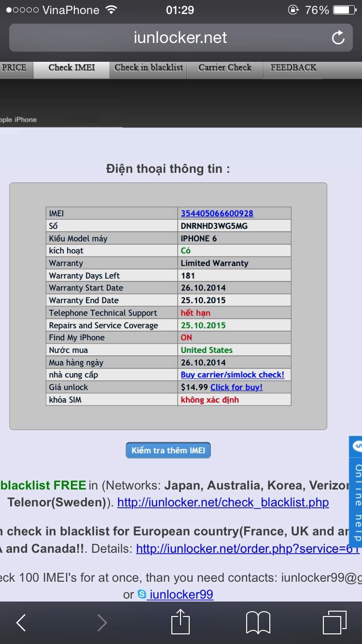Select the Carrier Check tab

(225, 68)
